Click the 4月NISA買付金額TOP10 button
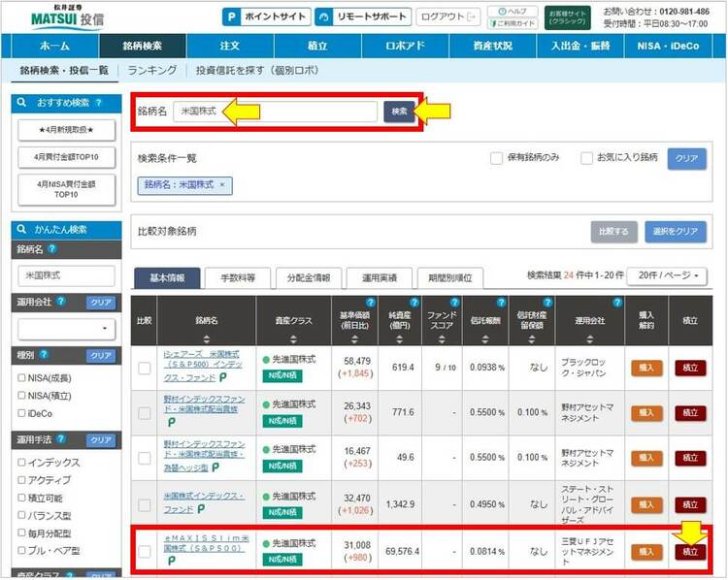The image size is (728, 580). [66, 189]
